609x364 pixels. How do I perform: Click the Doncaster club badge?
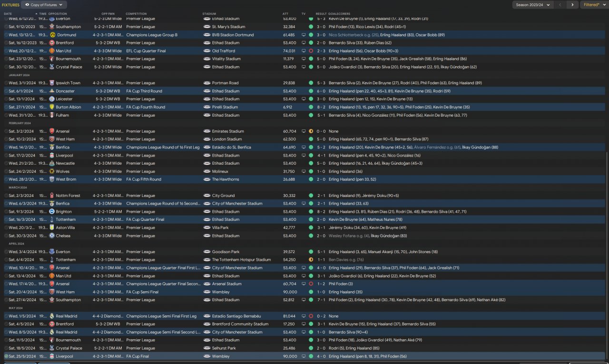52,91
